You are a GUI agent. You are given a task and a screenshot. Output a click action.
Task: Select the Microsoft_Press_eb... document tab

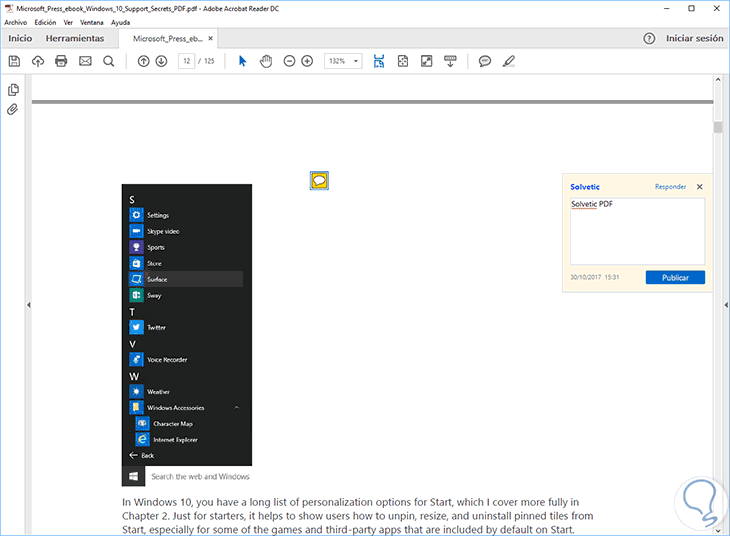[168, 39]
